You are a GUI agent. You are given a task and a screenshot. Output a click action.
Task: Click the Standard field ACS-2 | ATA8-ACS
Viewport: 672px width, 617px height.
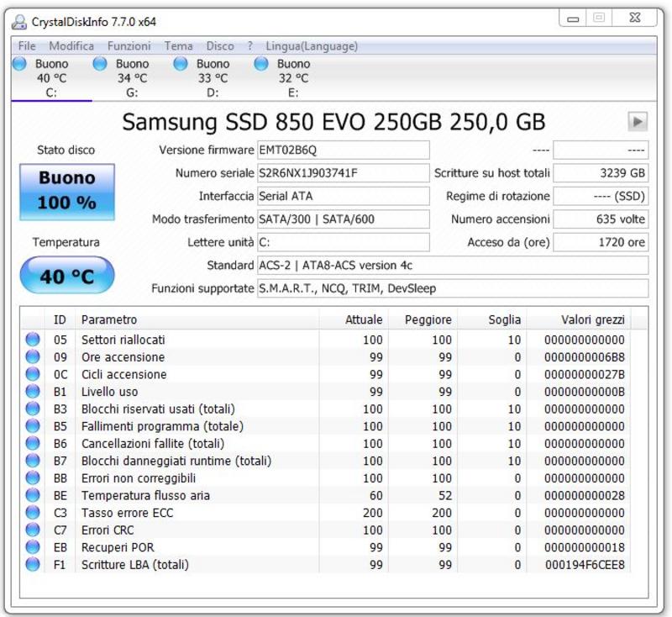453,266
